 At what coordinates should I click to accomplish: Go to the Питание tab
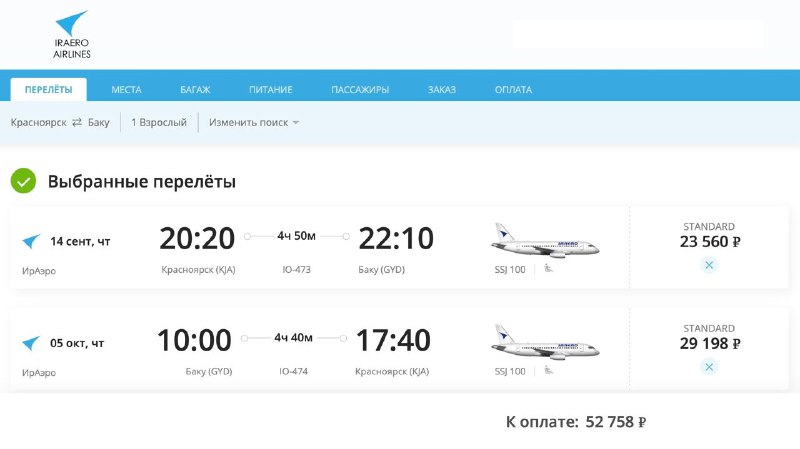[x=270, y=90]
